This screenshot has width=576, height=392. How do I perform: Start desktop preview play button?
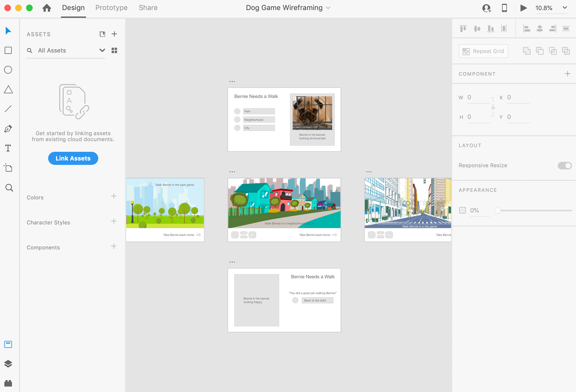coord(523,8)
